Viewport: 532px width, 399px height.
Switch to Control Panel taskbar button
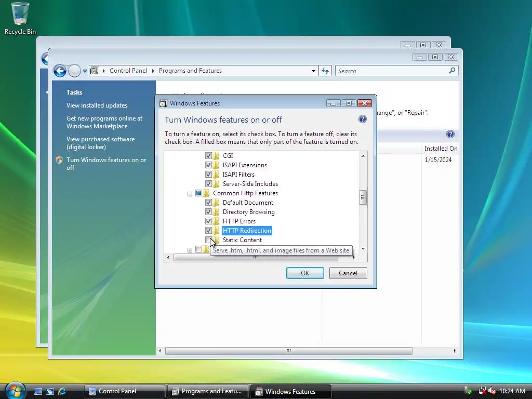pos(125,391)
